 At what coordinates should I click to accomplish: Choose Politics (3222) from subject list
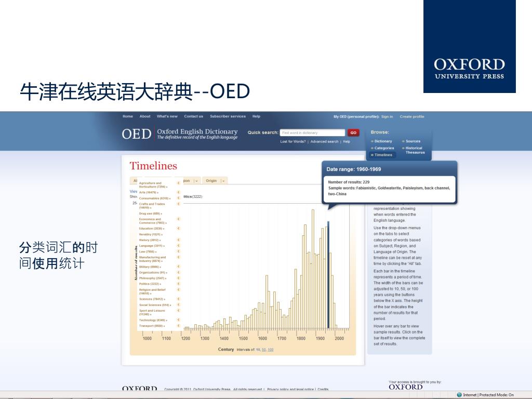(150, 284)
